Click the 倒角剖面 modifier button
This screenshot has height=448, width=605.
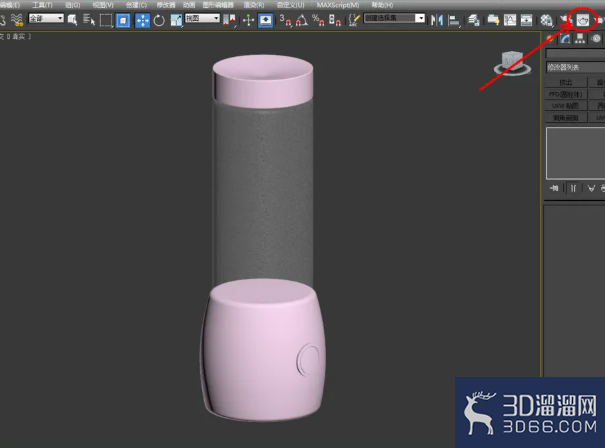[x=566, y=118]
